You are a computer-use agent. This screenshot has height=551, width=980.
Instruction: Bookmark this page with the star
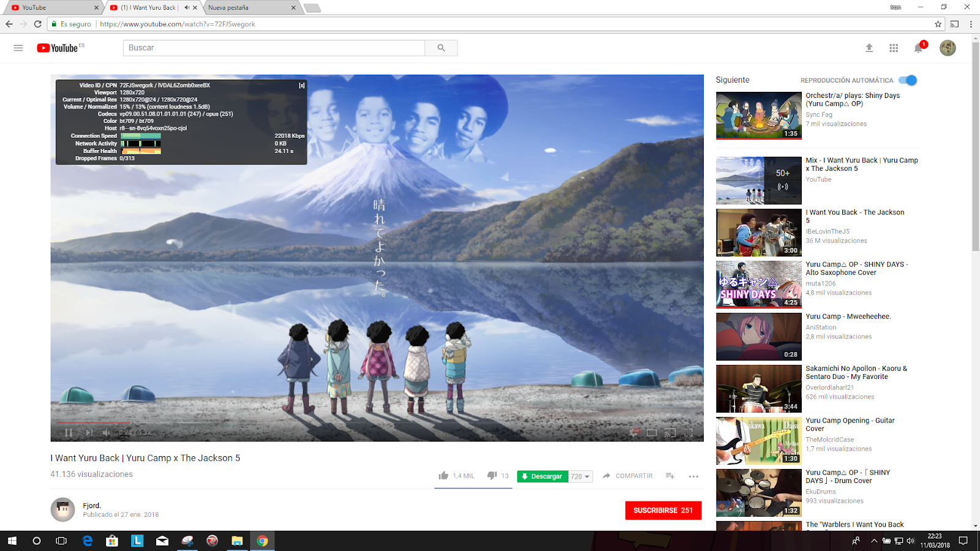click(x=938, y=24)
